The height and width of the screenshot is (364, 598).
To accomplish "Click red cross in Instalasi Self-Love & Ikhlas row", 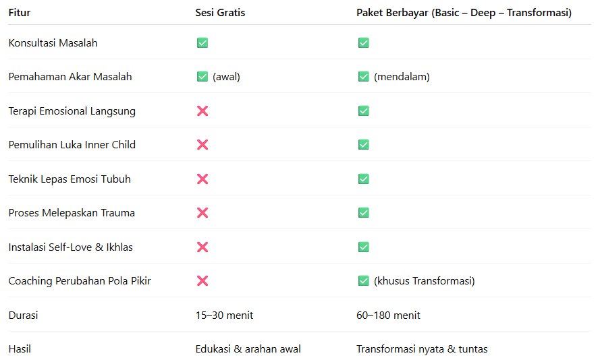I will (x=202, y=247).
